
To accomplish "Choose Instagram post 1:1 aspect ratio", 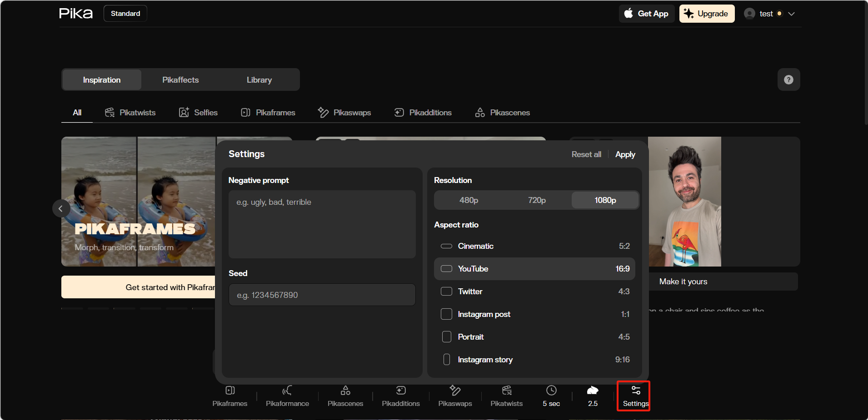I will pos(534,314).
